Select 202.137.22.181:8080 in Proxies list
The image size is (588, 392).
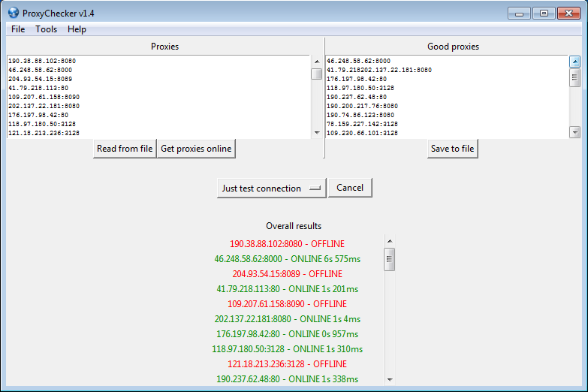(44, 106)
